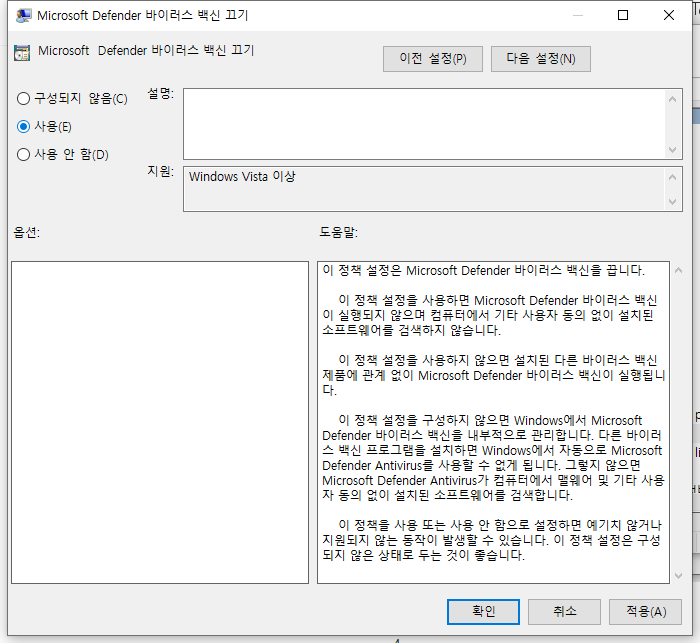Click the first 도움말 help sentence
Image resolution: width=700 pixels, height=643 pixels.
(x=483, y=271)
